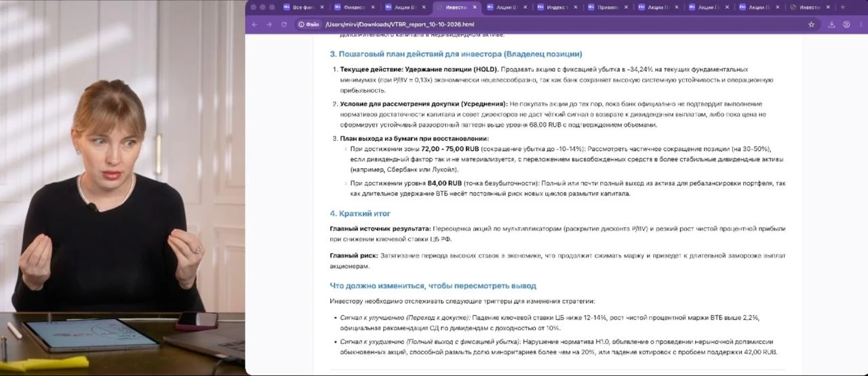The height and width of the screenshot is (376, 868).
Task: Switch to the last 'Инвести' tab with globe icon
Action: [x=810, y=7]
